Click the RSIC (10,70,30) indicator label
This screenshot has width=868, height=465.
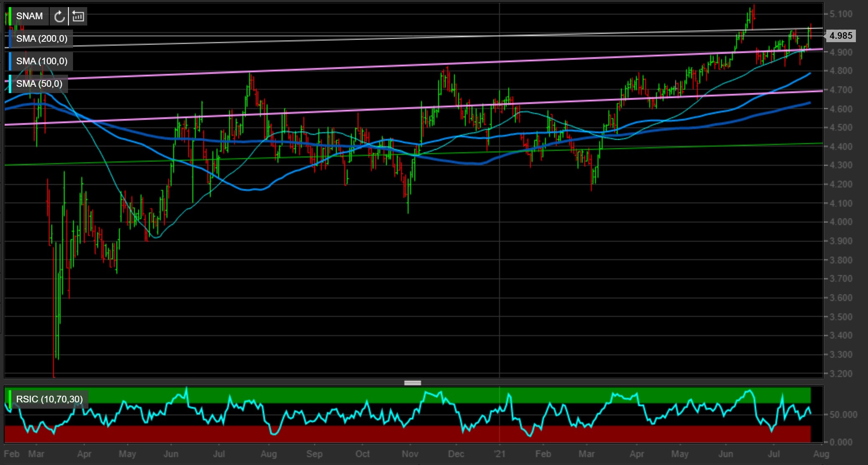click(49, 399)
